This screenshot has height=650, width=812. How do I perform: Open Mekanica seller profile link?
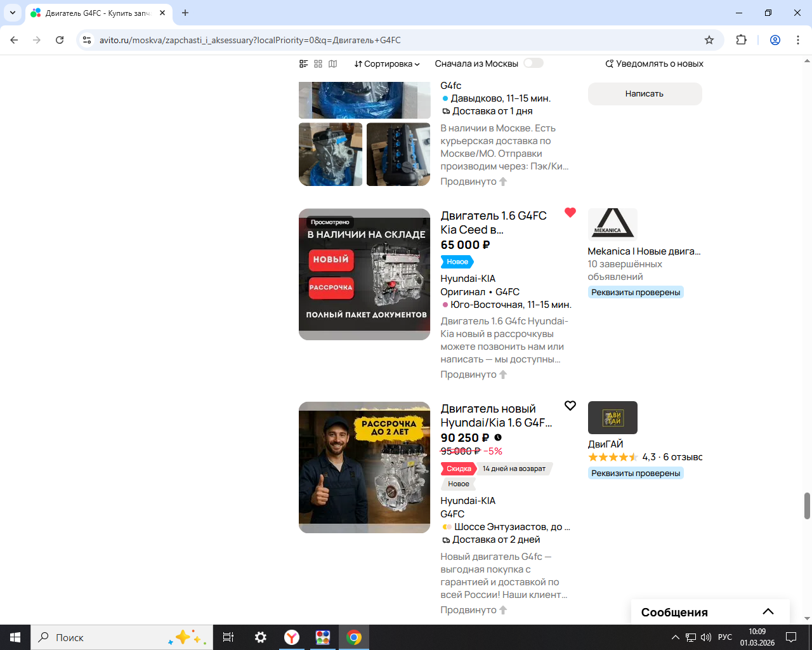(644, 251)
